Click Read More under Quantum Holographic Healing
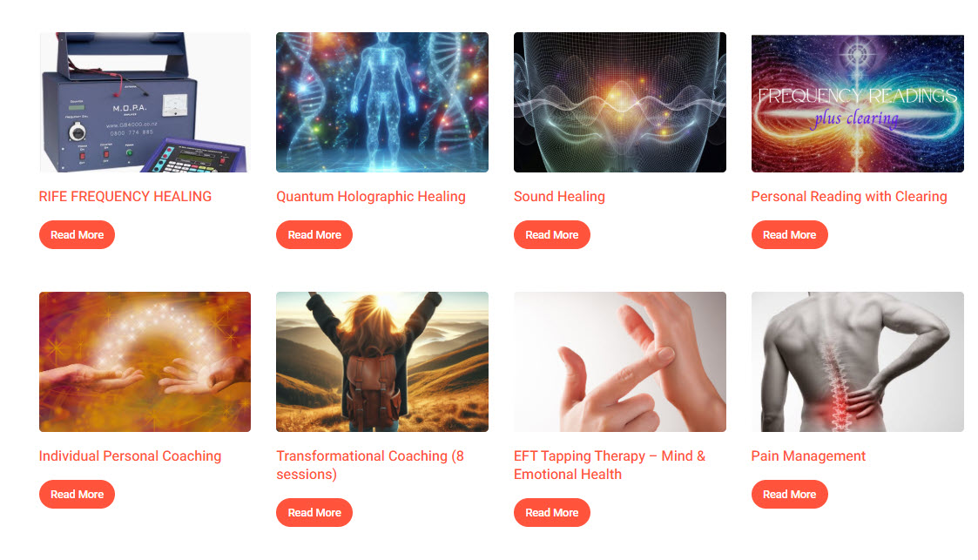This screenshot has width=978, height=560. 314,234
